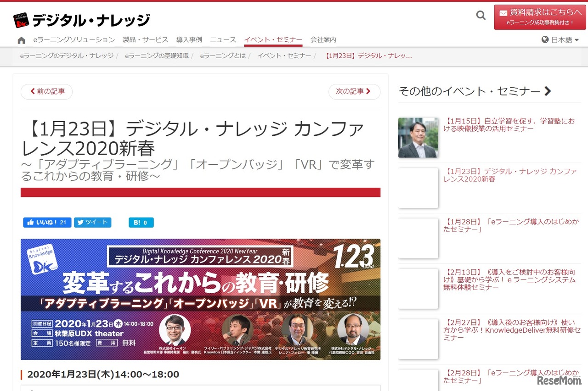Click the envelope icon on the red banner

click(504, 13)
